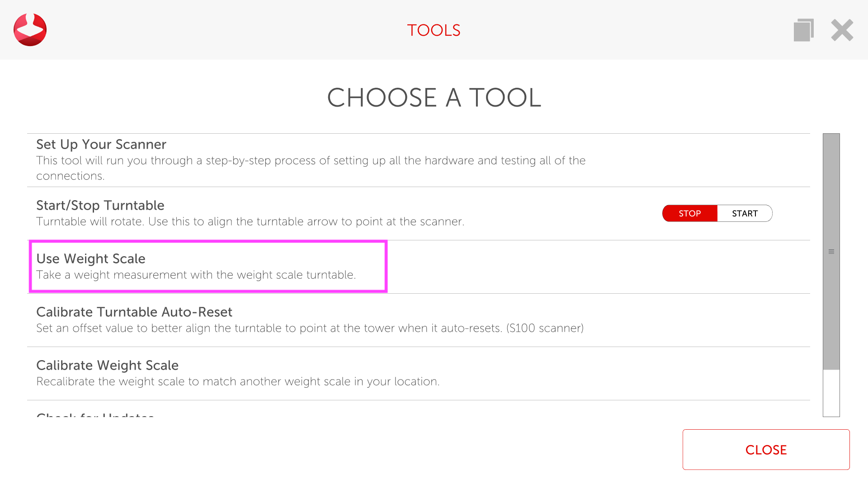Click the red TOOLS header title

point(434,30)
